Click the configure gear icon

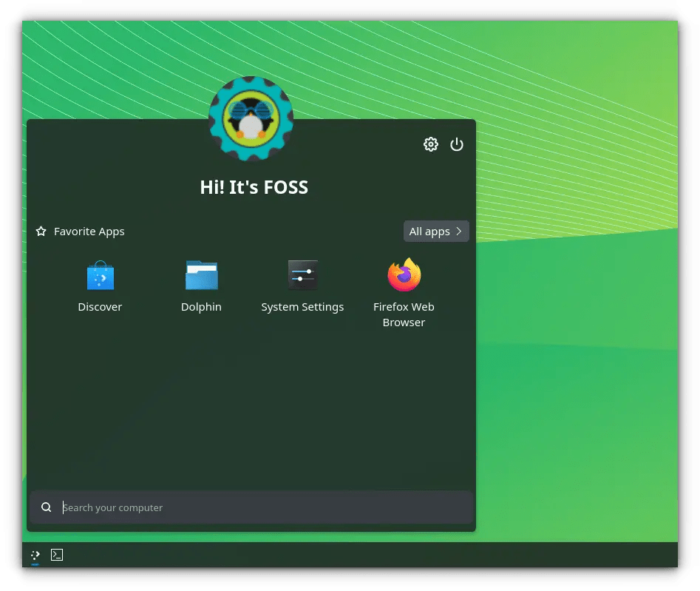pyautogui.click(x=431, y=144)
